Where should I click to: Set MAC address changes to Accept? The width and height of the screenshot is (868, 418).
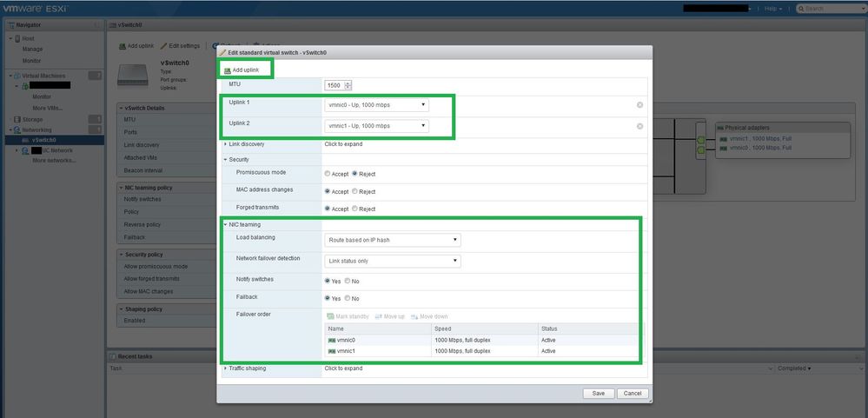click(x=328, y=191)
